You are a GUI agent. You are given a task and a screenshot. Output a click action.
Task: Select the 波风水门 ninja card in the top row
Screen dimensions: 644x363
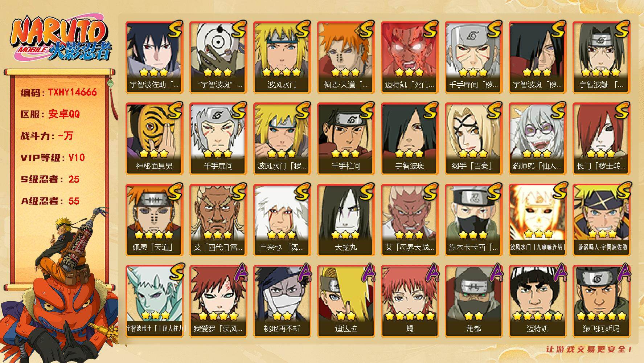282,57
